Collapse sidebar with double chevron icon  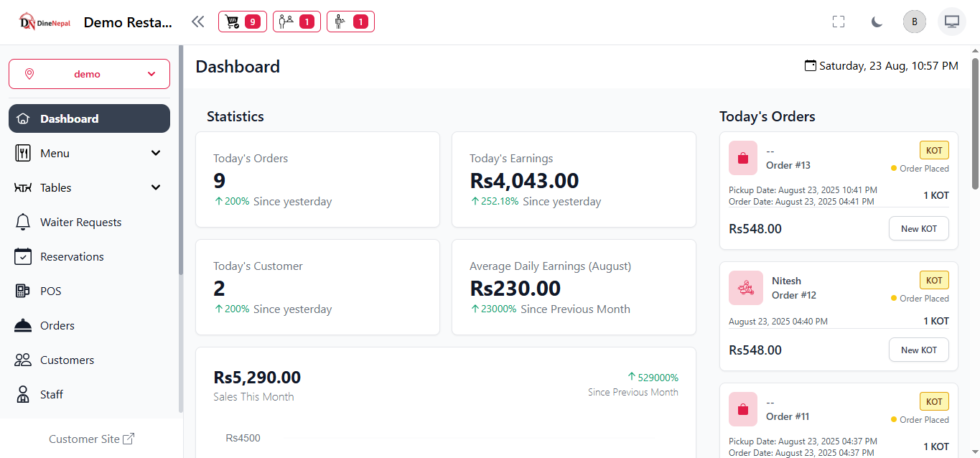pos(198,22)
